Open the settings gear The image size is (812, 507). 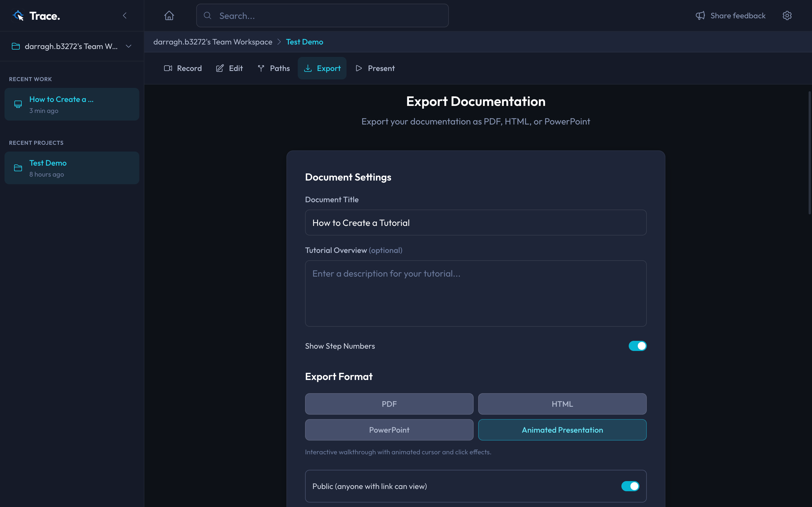coord(787,15)
